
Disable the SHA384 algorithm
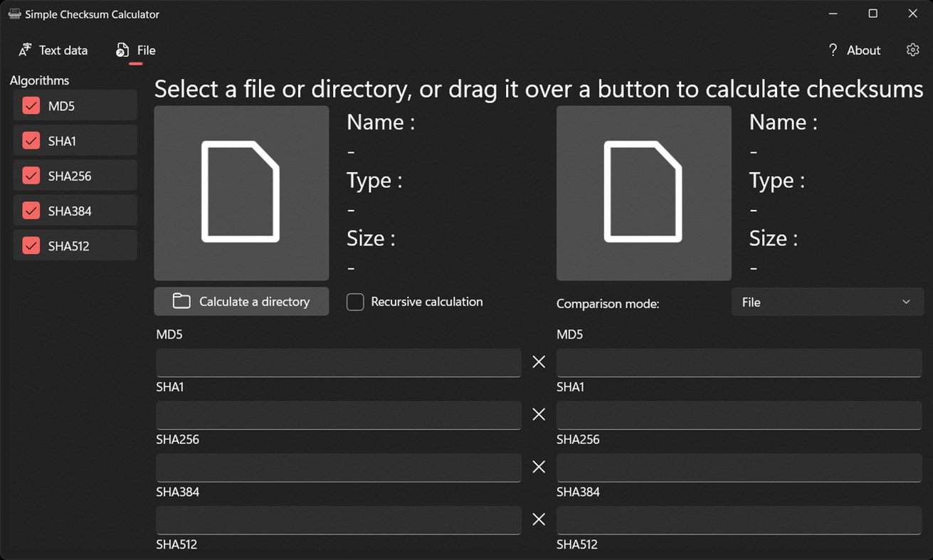coord(31,210)
